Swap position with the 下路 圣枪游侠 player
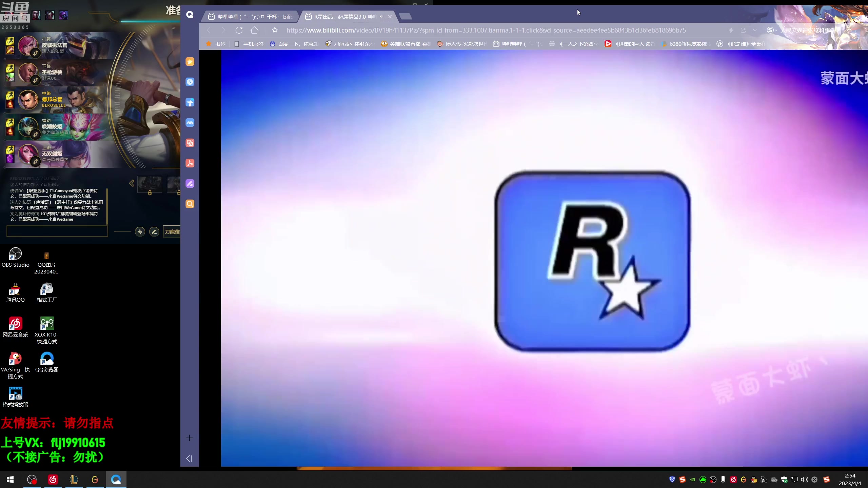The height and width of the screenshot is (488, 868). [36, 80]
